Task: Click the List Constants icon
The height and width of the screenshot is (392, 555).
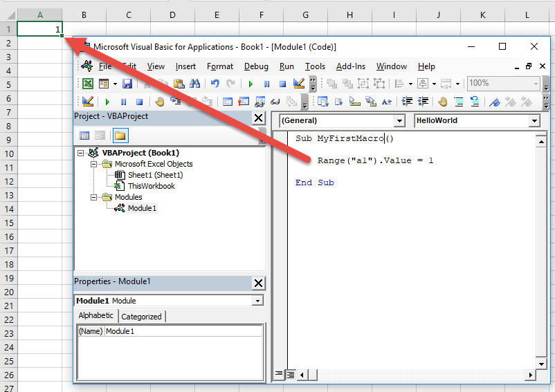Action: pos(338,102)
